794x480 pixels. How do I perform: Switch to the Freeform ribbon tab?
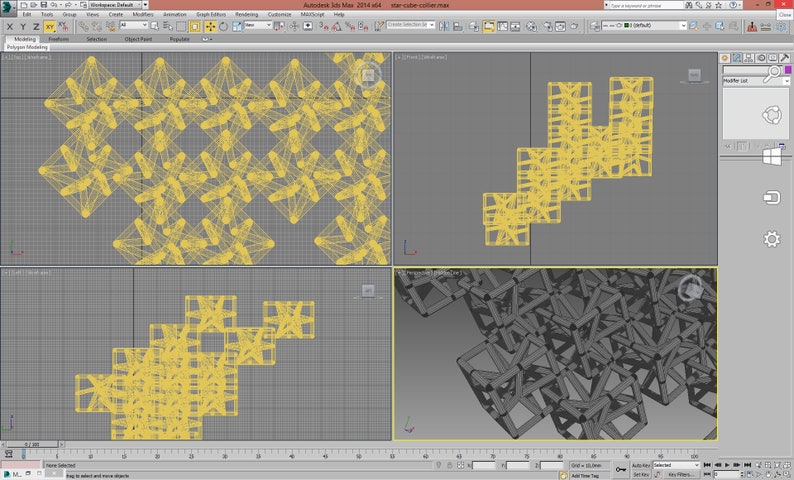58,39
